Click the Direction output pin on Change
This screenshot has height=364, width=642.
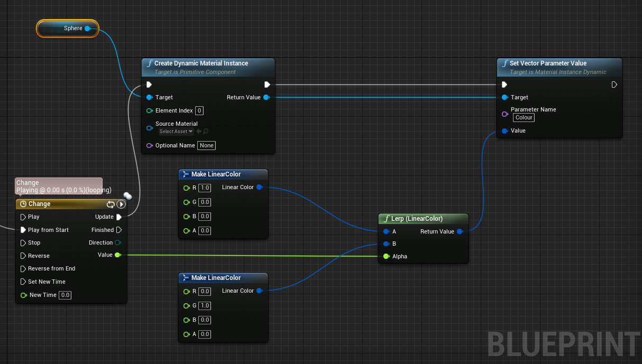[x=117, y=243]
